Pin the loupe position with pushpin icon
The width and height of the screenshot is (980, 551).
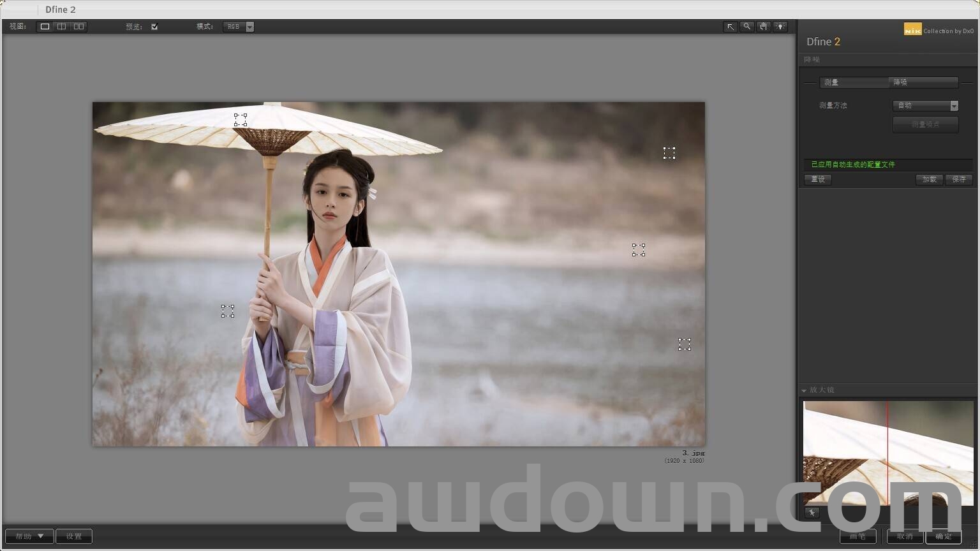(812, 513)
